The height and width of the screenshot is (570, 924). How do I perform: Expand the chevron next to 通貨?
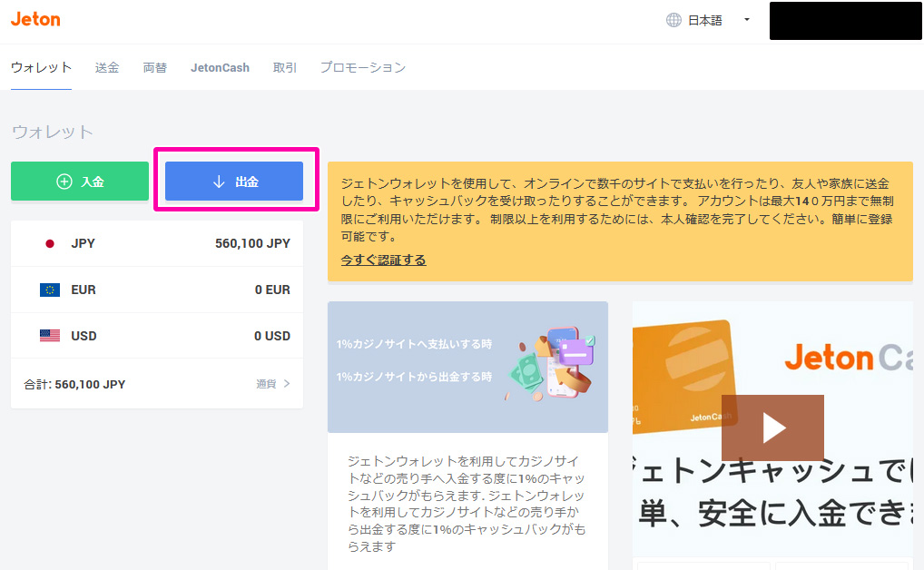point(287,384)
